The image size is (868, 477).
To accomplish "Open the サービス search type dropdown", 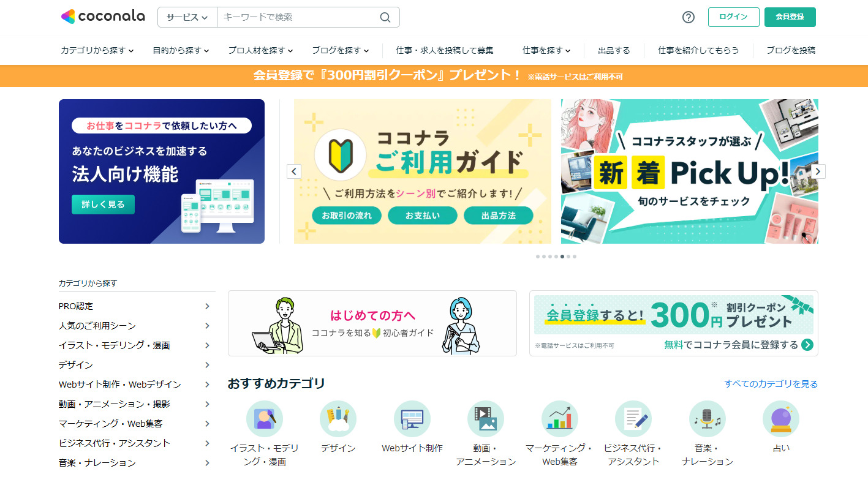I will [187, 17].
